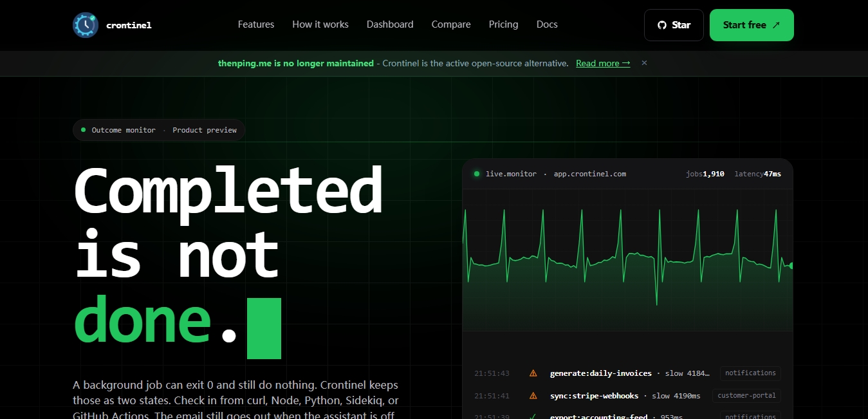Follow the Read more link
Image resolution: width=868 pixels, height=419 pixels.
coord(603,63)
